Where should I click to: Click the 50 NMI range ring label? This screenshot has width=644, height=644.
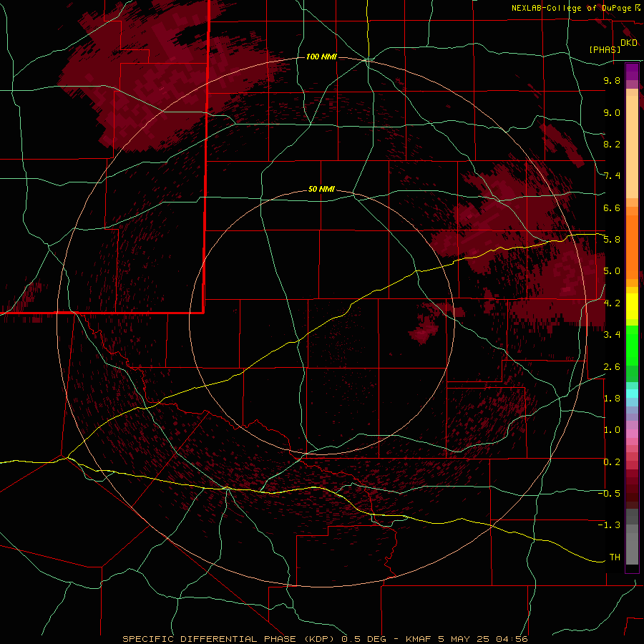pyautogui.click(x=321, y=190)
